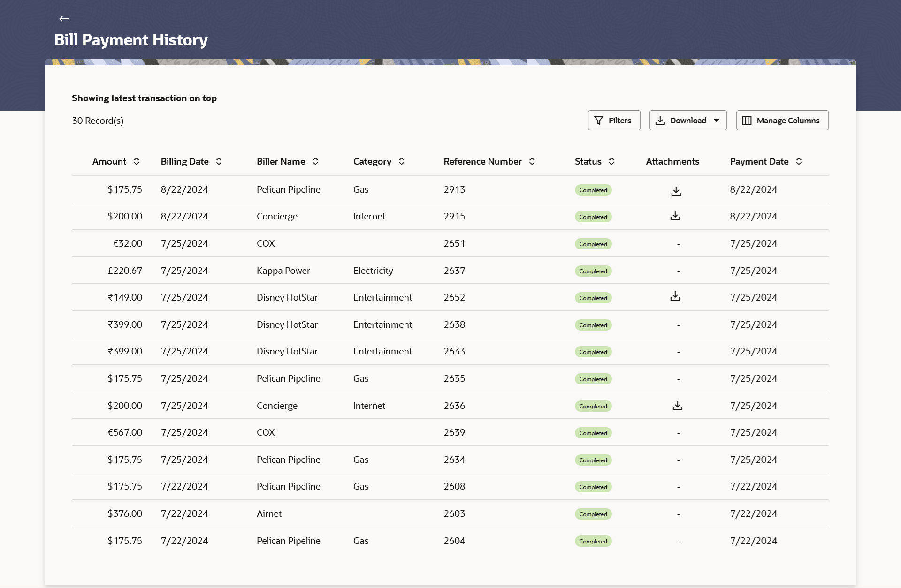Sort by Category column arrows
901x588 pixels.
coord(402,161)
